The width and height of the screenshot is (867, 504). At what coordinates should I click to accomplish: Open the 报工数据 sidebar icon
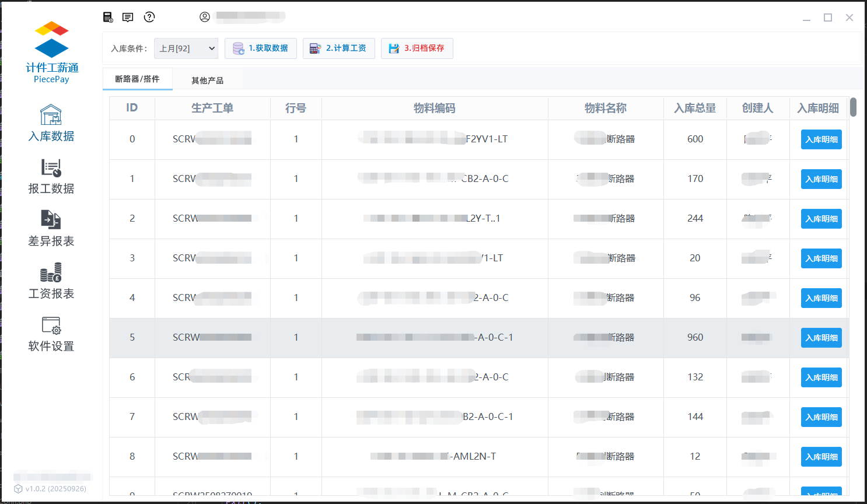[x=51, y=168]
